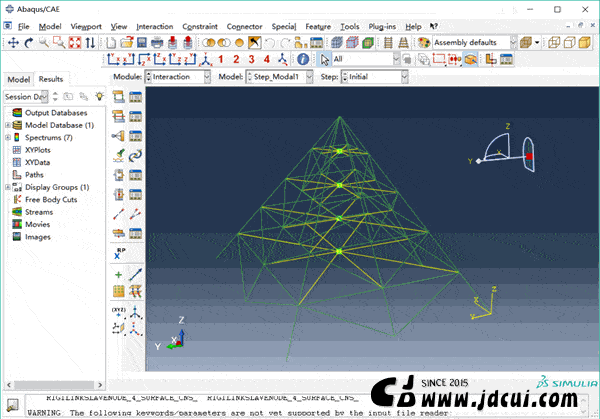600x419 pixels.
Task: Select Paths in the tree
Action: pos(34,175)
